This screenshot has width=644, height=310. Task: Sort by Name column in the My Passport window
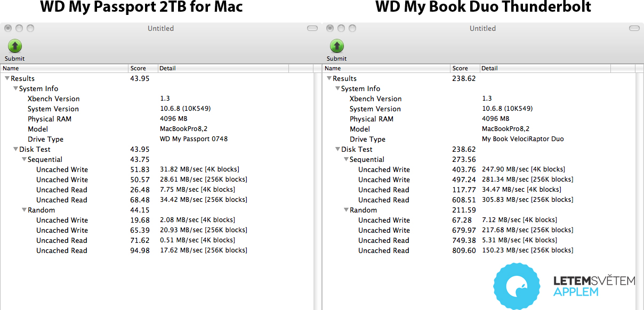click(x=64, y=68)
